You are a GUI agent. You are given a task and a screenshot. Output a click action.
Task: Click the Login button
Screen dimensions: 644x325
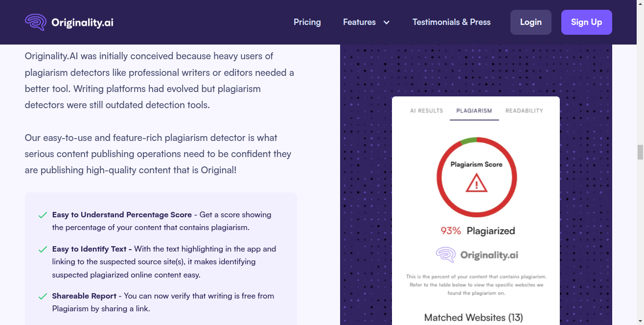click(x=530, y=22)
